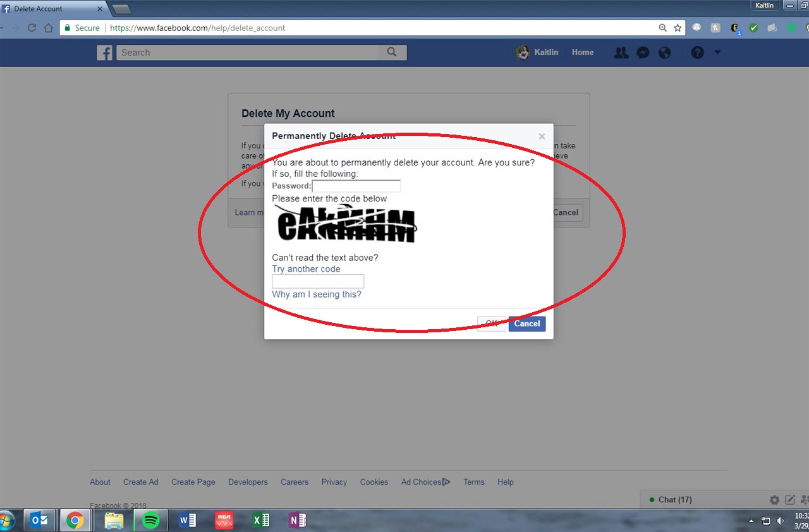Image resolution: width=809 pixels, height=532 pixels.
Task: Click Chrome's forward arrow
Action: pyautogui.click(x=15, y=28)
